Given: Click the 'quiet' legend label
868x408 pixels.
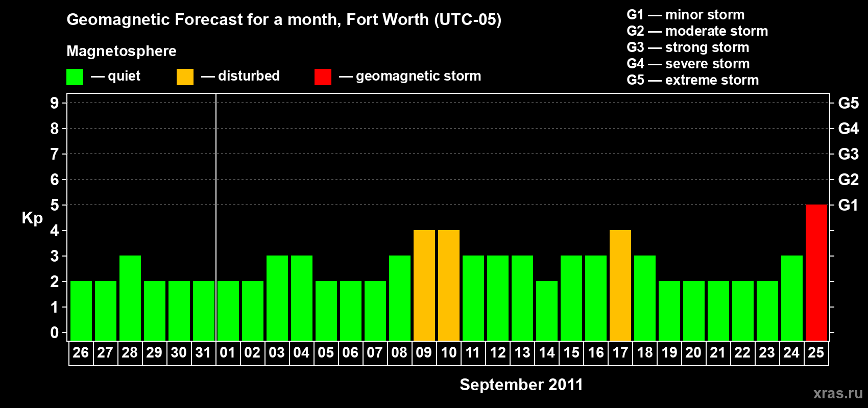Looking at the screenshot, I should pyautogui.click(x=124, y=76).
